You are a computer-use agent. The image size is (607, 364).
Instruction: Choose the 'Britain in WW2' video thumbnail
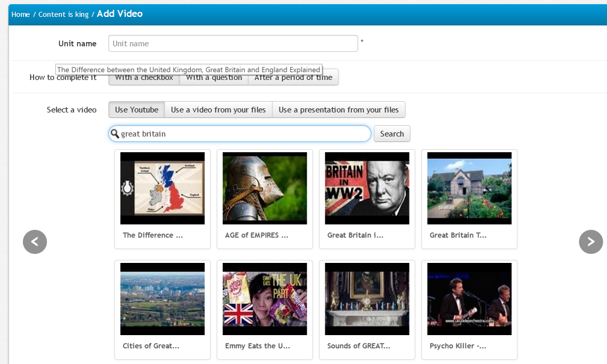[367, 188]
